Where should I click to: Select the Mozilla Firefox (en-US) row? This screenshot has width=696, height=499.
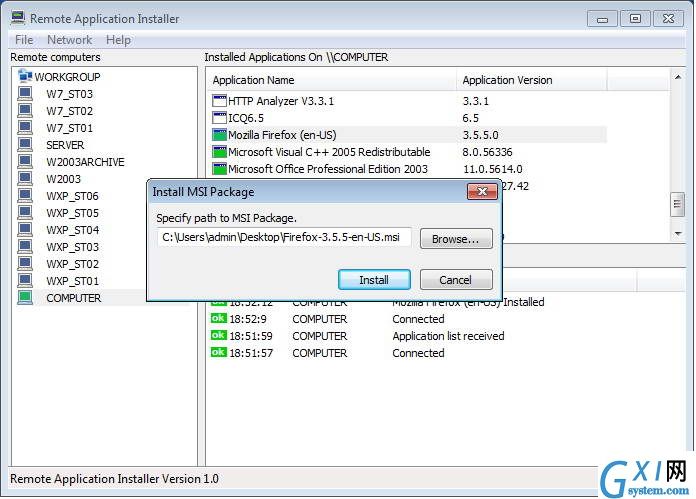tap(408, 135)
